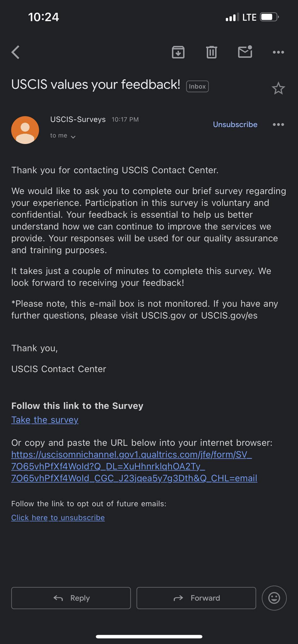The image size is (298, 644).
Task: Tap the Reply button
Action: click(x=71, y=598)
